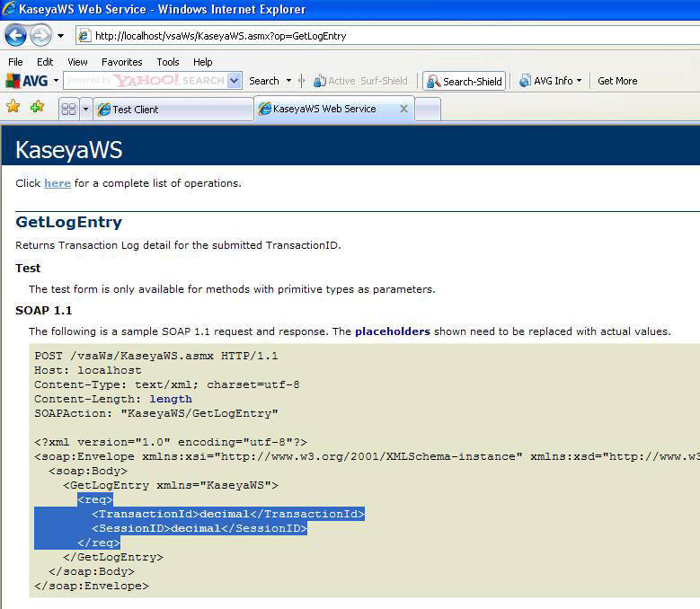
Task: Open the Favorites Center star icon
Action: tap(13, 107)
